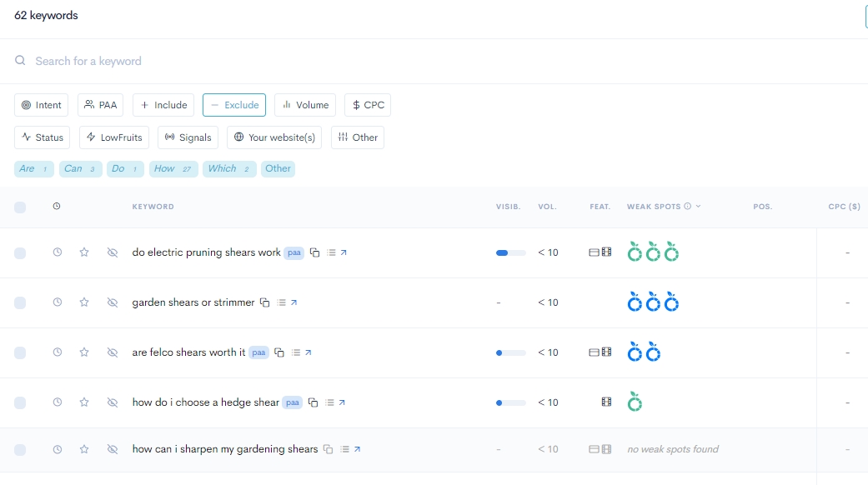Click SERP feature icons for 'do electric pruning shears work'
Image resolution: width=868 pixels, height=485 pixels.
(x=600, y=252)
